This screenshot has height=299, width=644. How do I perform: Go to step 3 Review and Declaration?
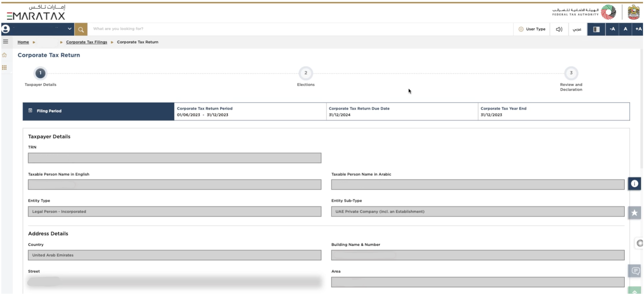[571, 73]
